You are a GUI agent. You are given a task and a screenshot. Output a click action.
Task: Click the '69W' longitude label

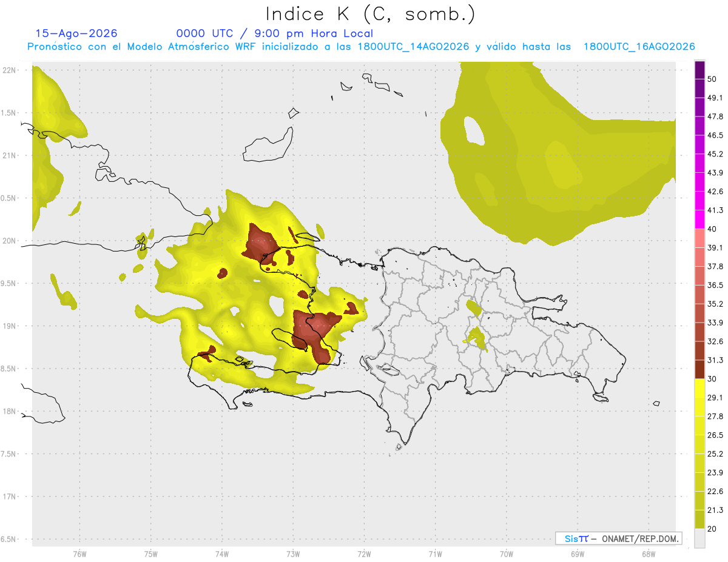coord(578,553)
